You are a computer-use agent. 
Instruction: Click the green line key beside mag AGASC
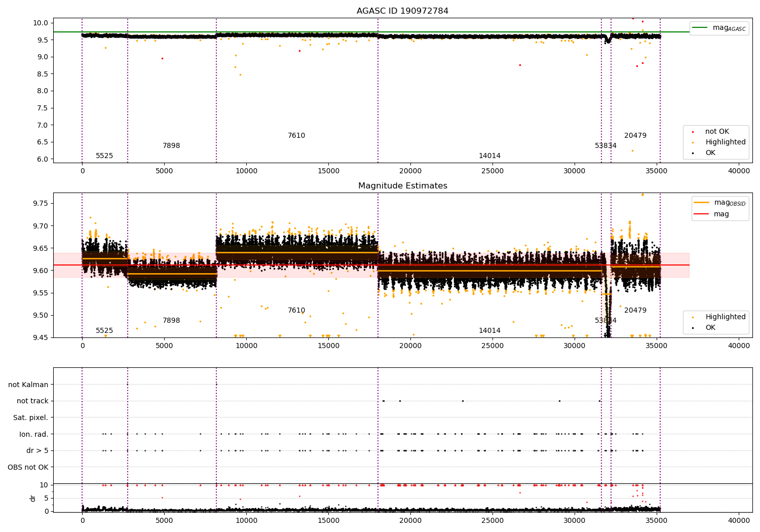(x=700, y=28)
